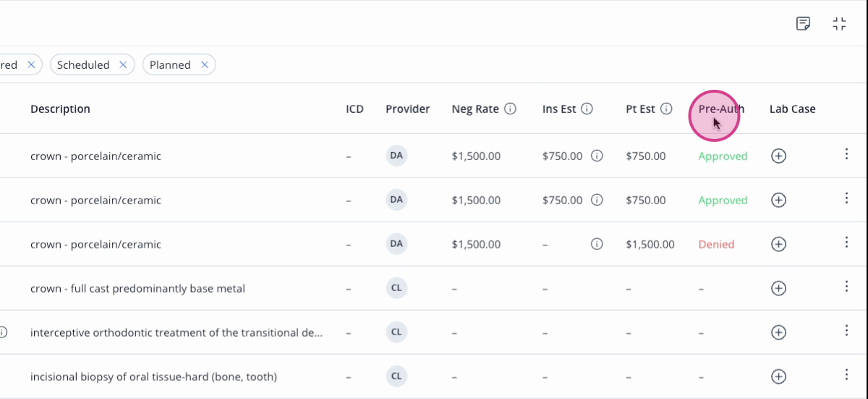The width and height of the screenshot is (868, 399).
Task: Add lab case for second porcelain crown row
Action: point(778,200)
